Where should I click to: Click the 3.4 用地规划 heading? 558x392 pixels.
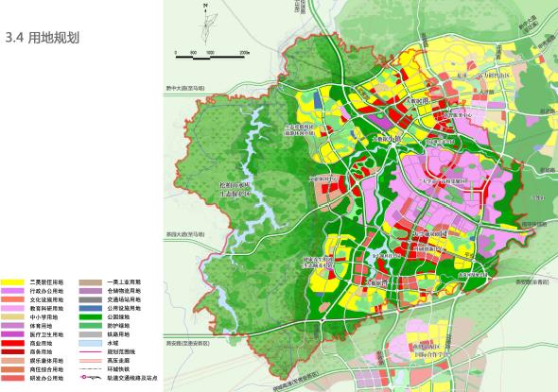click(x=43, y=38)
